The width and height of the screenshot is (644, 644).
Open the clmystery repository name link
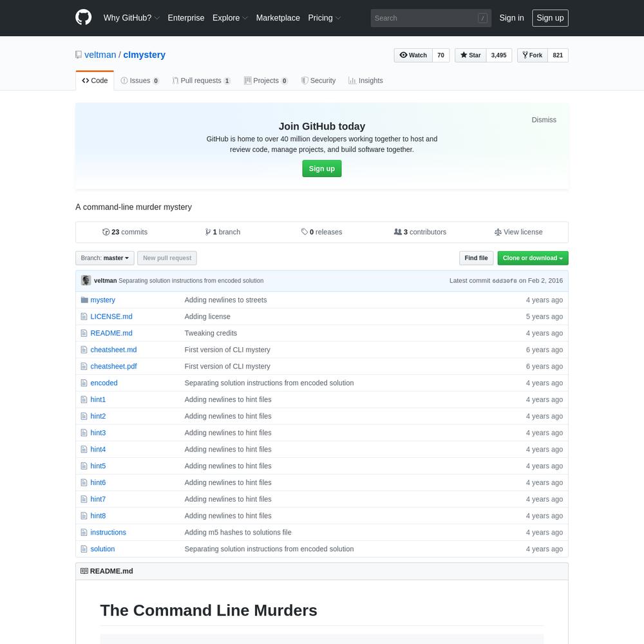[x=144, y=55]
